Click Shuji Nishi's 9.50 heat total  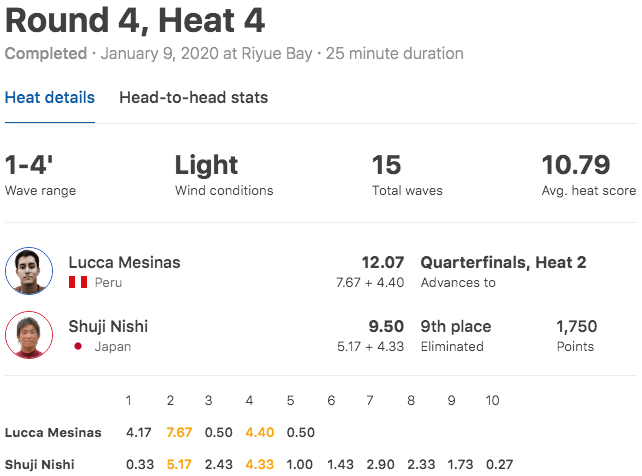388,326
